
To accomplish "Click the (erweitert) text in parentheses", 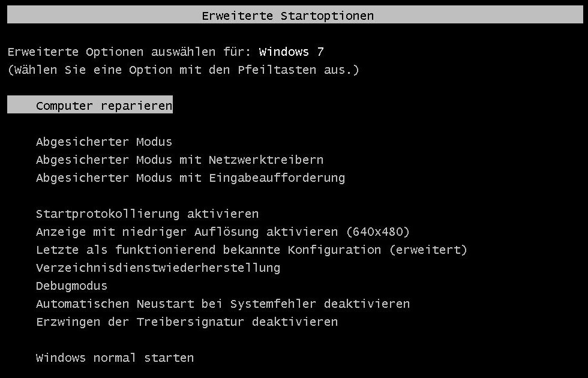I will (x=428, y=250).
